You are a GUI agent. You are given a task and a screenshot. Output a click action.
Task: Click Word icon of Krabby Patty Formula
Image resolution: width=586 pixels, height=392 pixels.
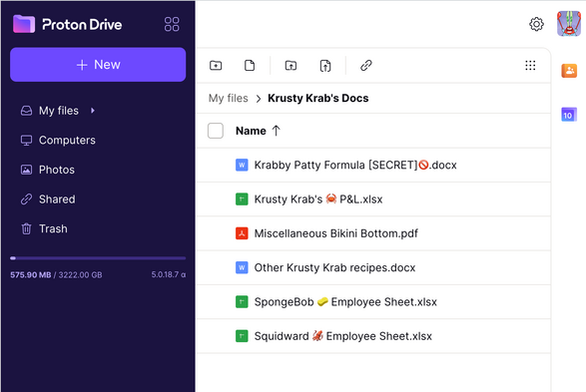[242, 165]
